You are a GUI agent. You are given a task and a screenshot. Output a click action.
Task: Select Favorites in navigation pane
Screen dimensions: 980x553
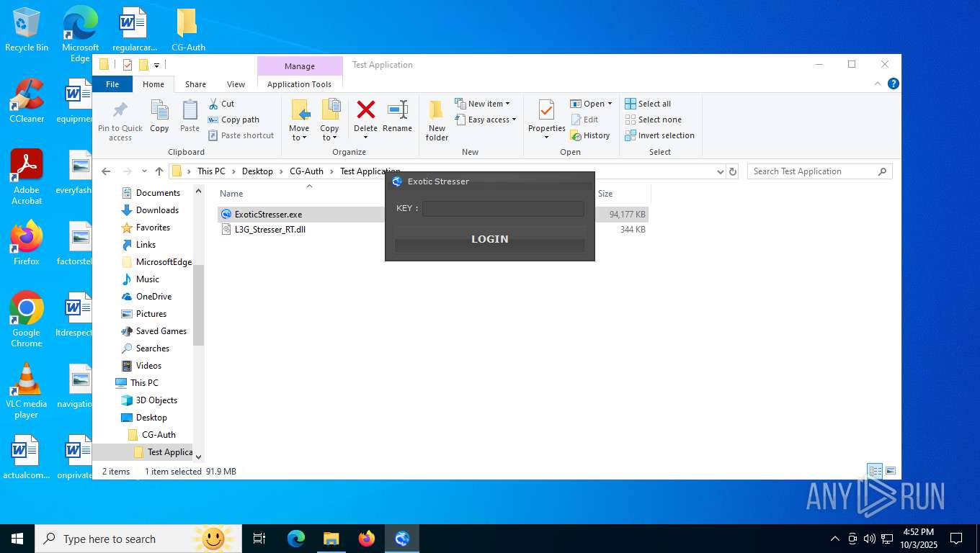coord(153,228)
